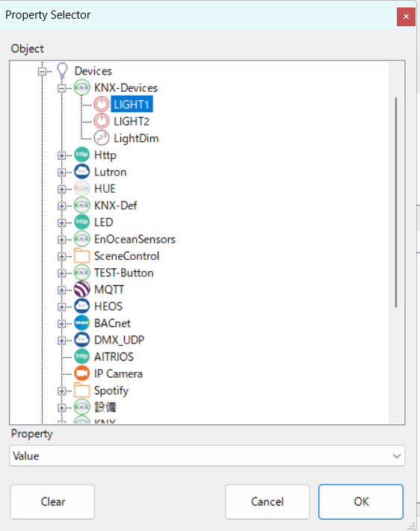Click the OK button
Viewport: 420px width, 531px height.
pos(361,502)
